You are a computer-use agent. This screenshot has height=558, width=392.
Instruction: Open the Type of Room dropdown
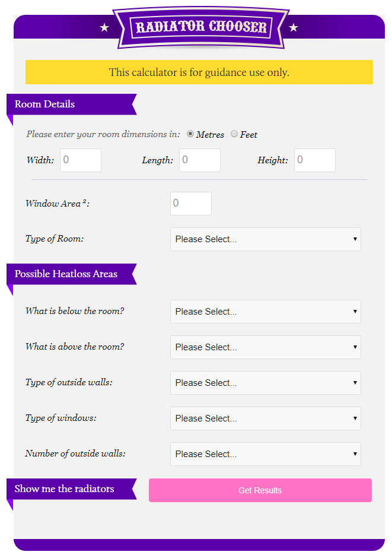coord(265,239)
